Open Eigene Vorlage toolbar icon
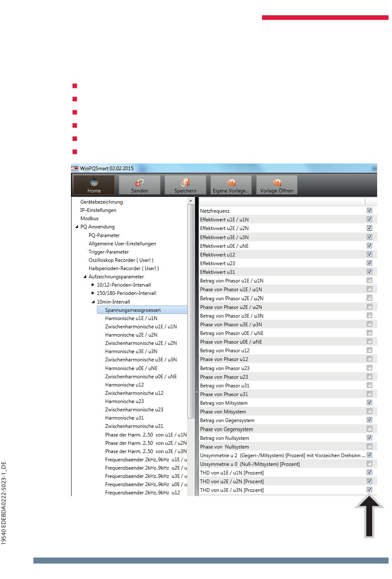This screenshot has height=579, width=392. click(x=231, y=182)
